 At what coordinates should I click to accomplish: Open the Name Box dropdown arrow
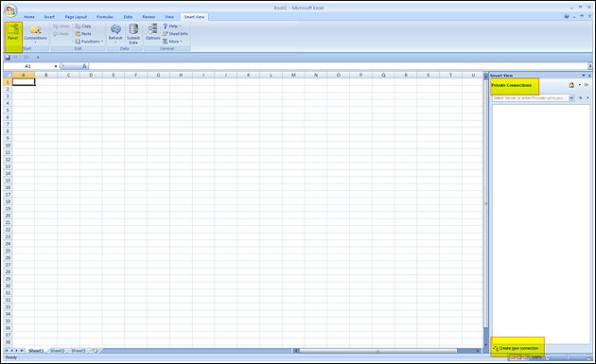[56, 66]
